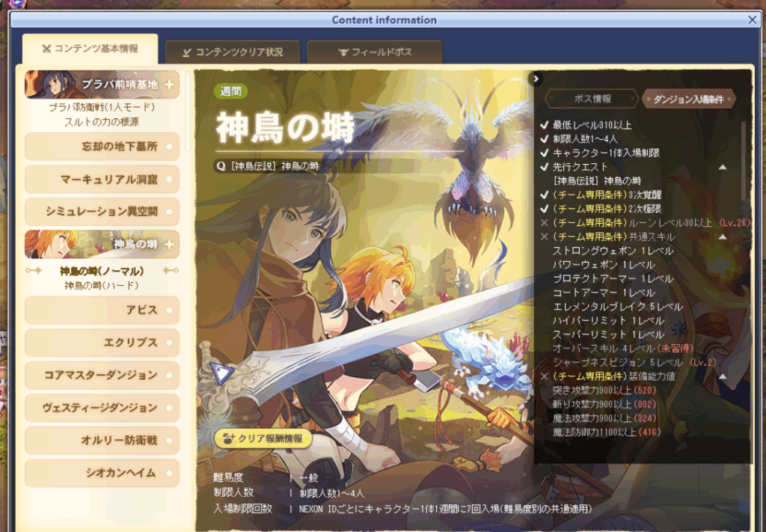The width and height of the screenshot is (766, 532).
Task: Click 斬り攻撃力900以上 stat line
Action: tap(604, 405)
